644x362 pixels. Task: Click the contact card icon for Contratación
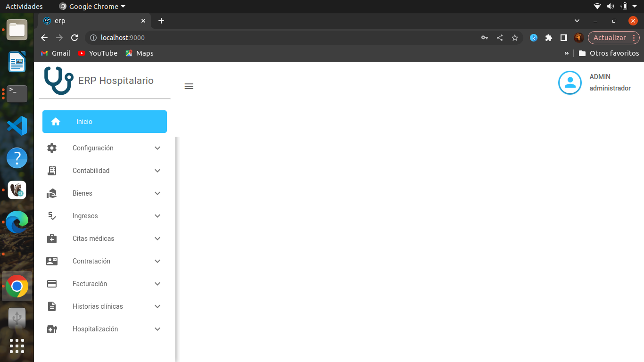(52, 261)
